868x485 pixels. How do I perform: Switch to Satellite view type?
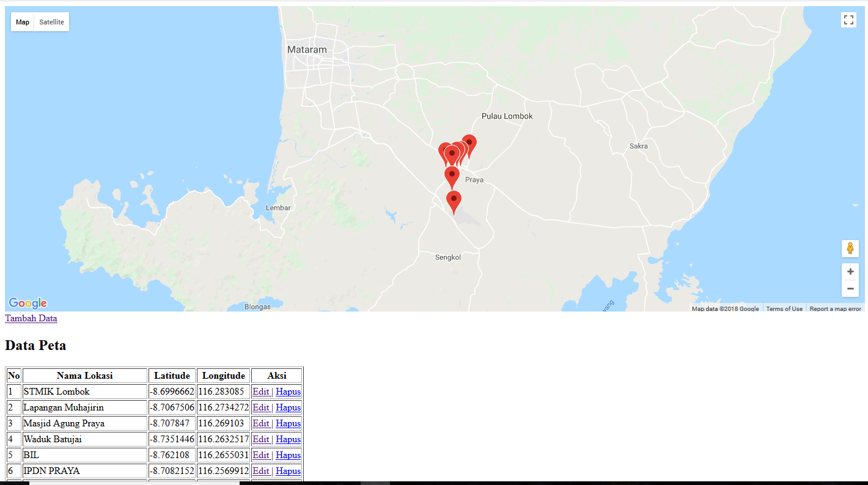click(51, 22)
